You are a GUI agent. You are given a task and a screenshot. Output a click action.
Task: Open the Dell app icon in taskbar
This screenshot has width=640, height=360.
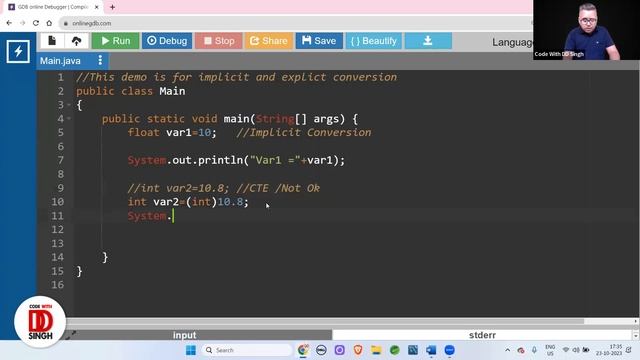coord(322,350)
